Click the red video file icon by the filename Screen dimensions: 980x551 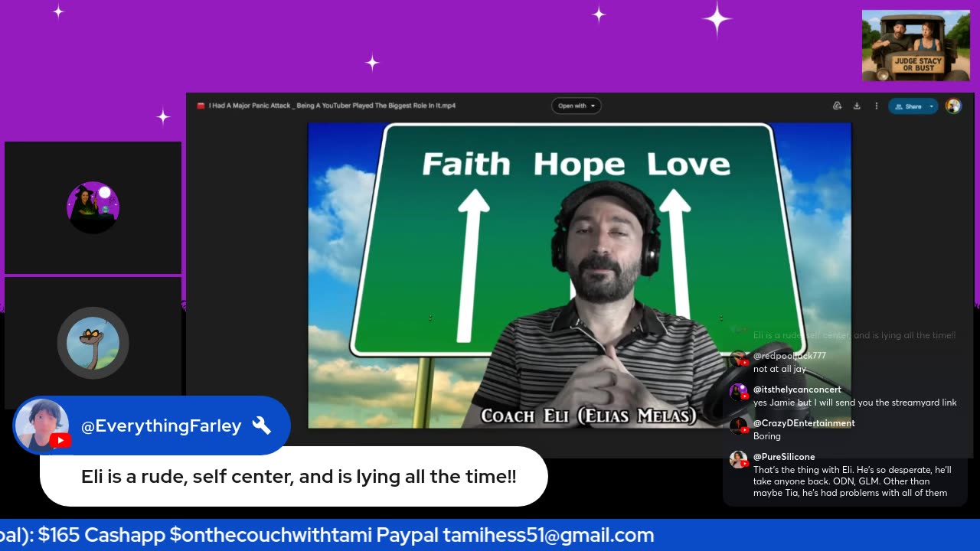tap(201, 106)
